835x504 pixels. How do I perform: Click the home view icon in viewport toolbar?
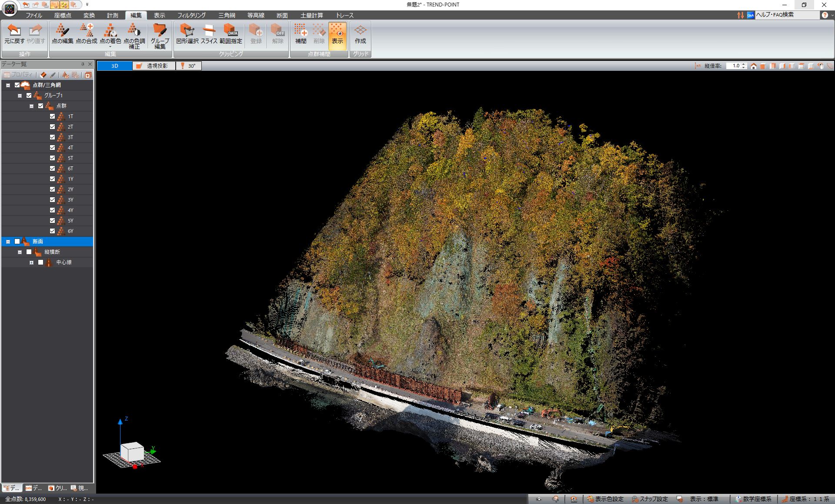tap(753, 66)
